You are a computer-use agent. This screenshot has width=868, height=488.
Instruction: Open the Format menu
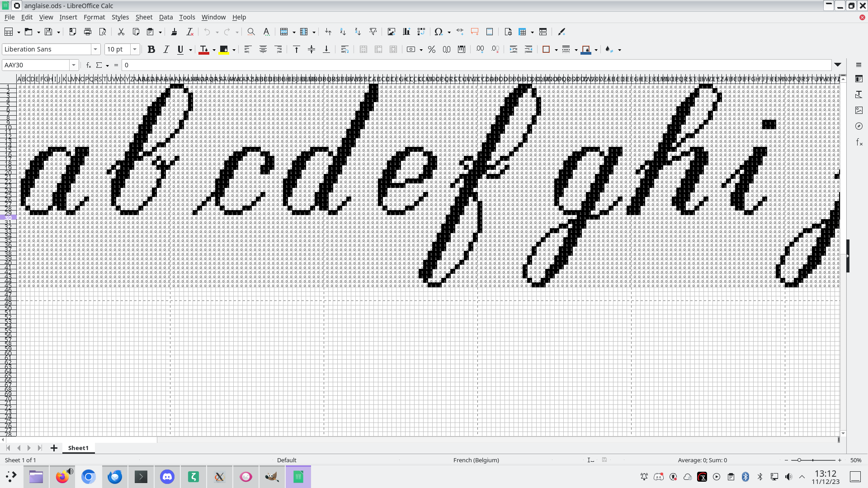coord(94,17)
